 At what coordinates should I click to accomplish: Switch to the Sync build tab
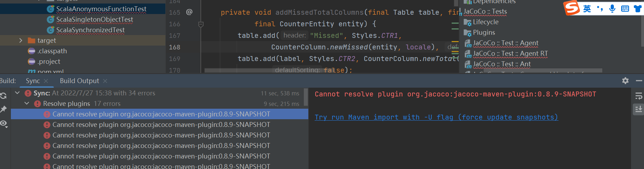[33, 81]
